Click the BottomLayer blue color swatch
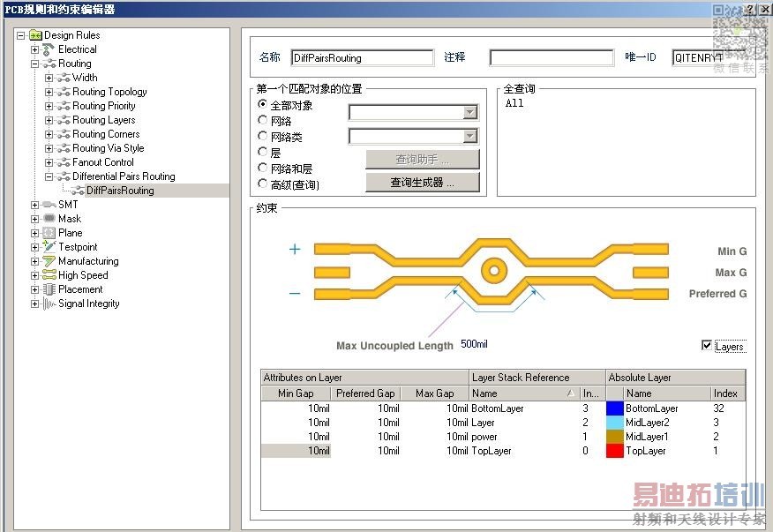The height and width of the screenshot is (532, 773). tap(615, 408)
